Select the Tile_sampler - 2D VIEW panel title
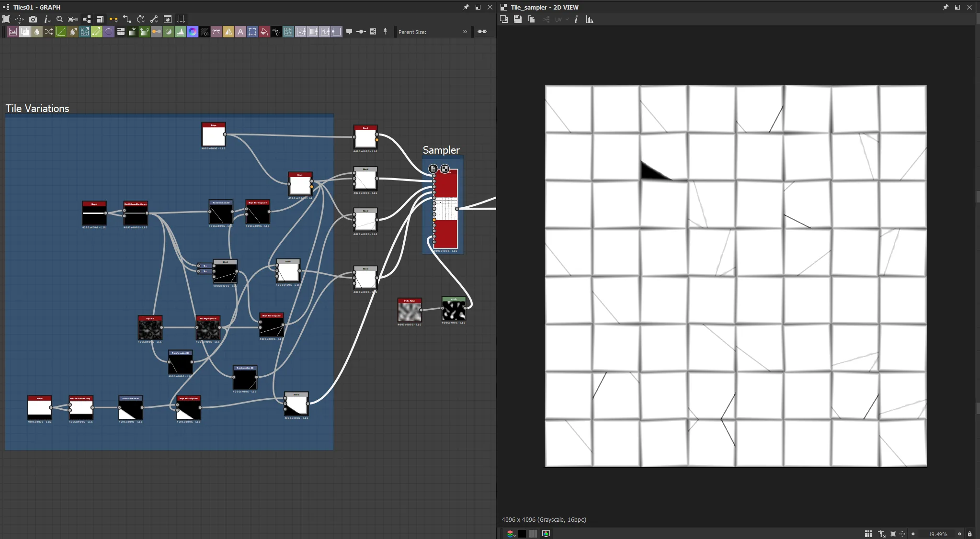 click(545, 7)
